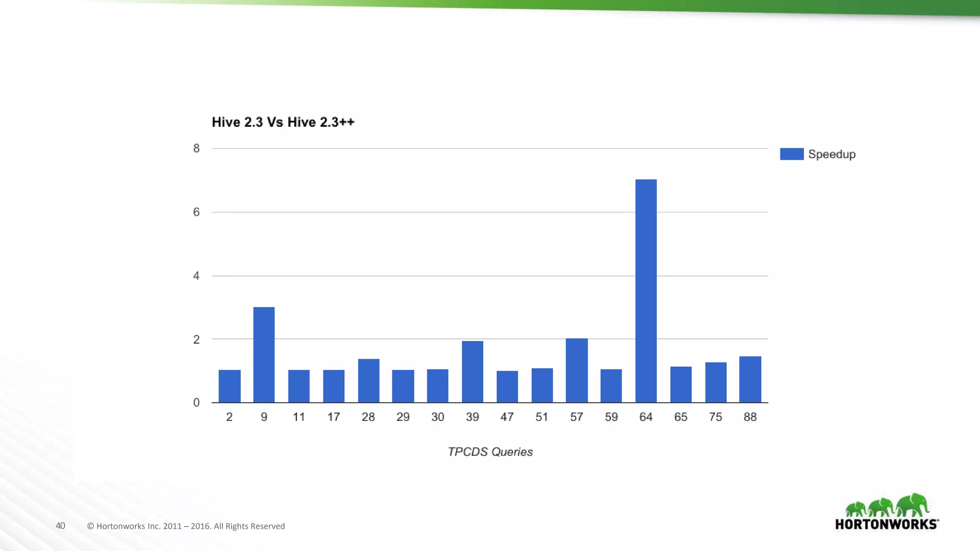
Task: Click the TPCDS Queries axis title
Action: pyautogui.click(x=490, y=452)
